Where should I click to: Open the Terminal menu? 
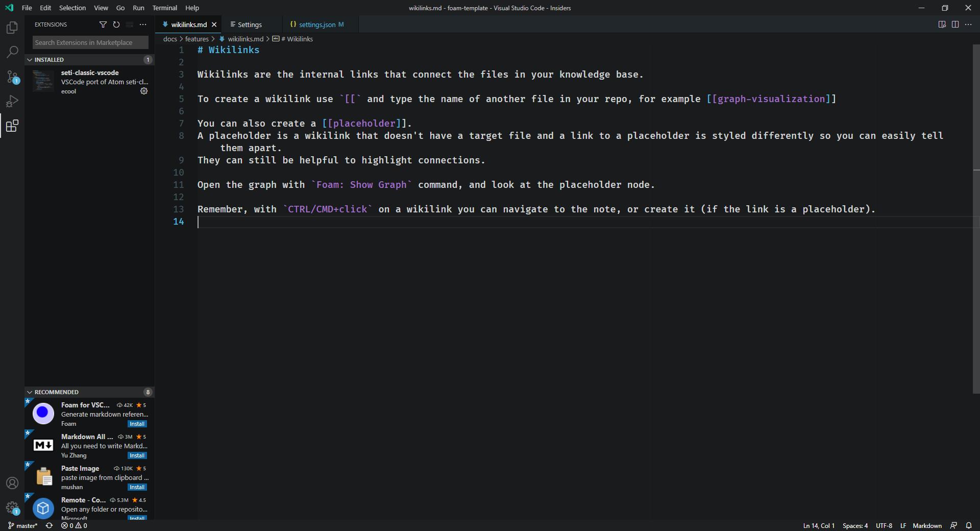coord(164,8)
